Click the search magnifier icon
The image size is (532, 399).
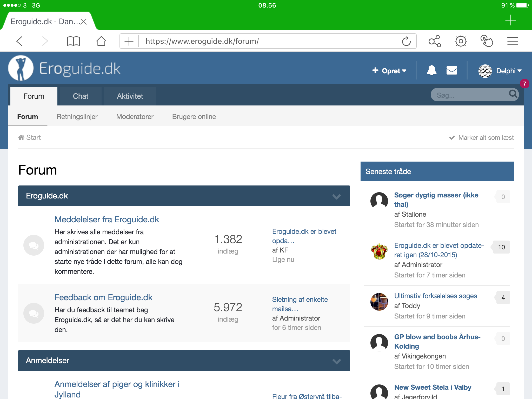tap(513, 94)
